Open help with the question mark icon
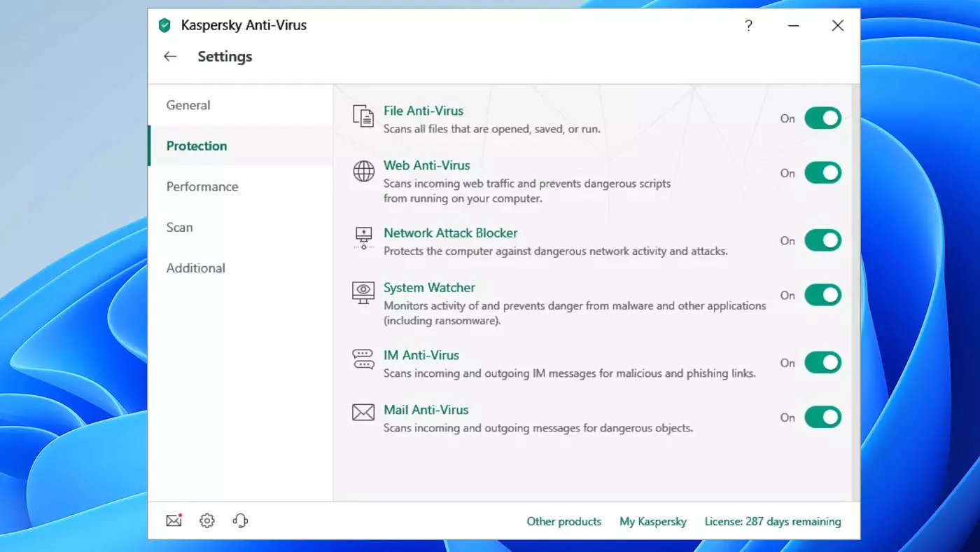Image resolution: width=980 pixels, height=552 pixels. coord(748,26)
